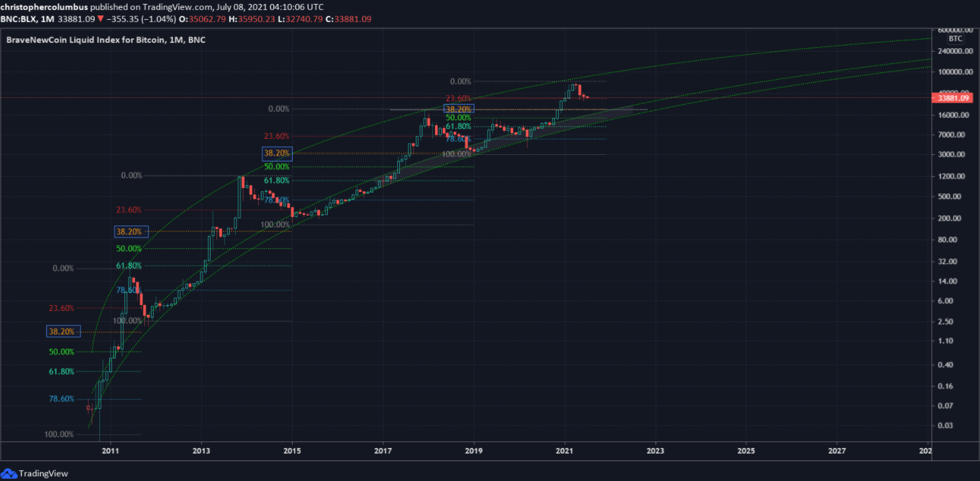The image size is (980, 481).
Task: Click the 200.00 price axis label
Action: coord(950,218)
